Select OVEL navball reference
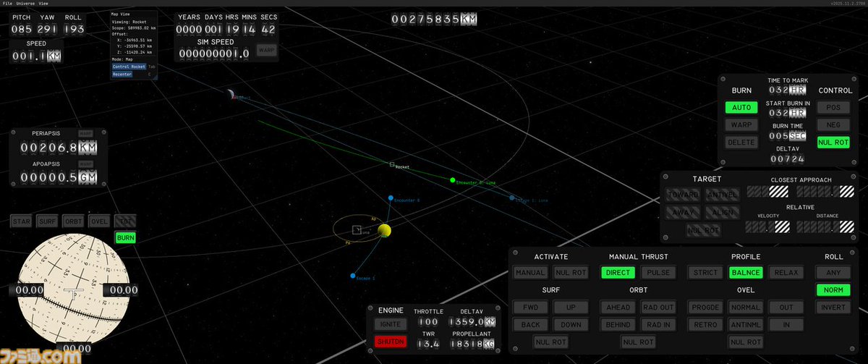Screen dimensions: 868x364 99,221
